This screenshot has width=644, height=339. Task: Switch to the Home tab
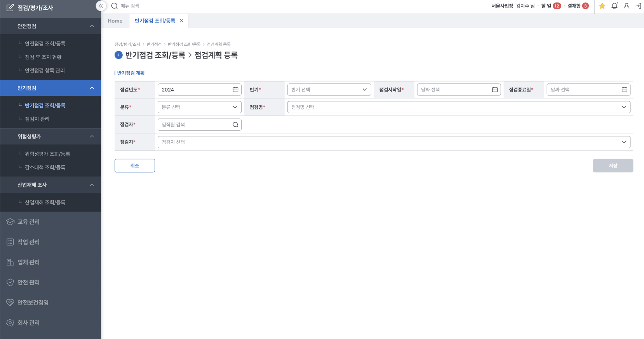pos(115,21)
